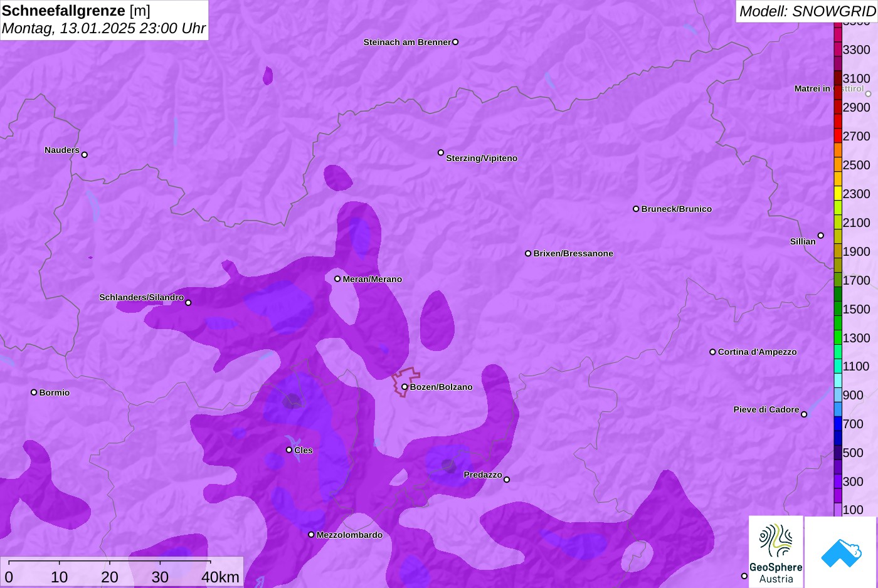878x588 pixels.
Task: Click the green 1500 m legend swatch
Action: [838, 309]
